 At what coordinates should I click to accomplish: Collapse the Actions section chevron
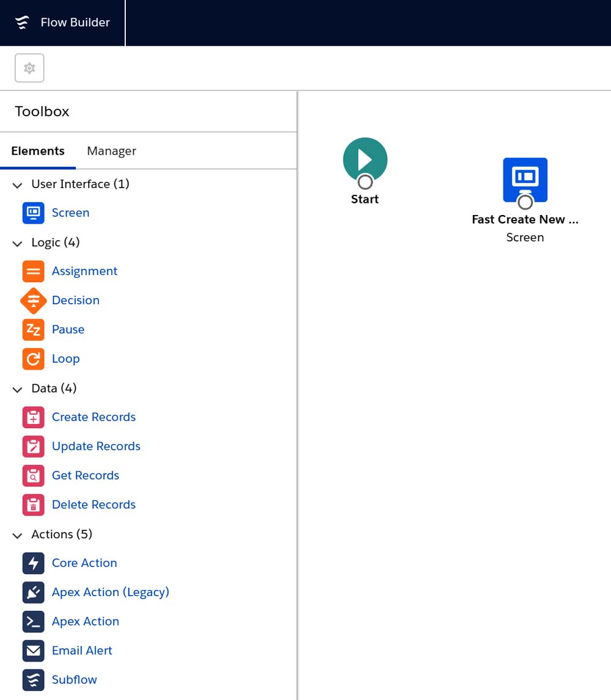(17, 535)
